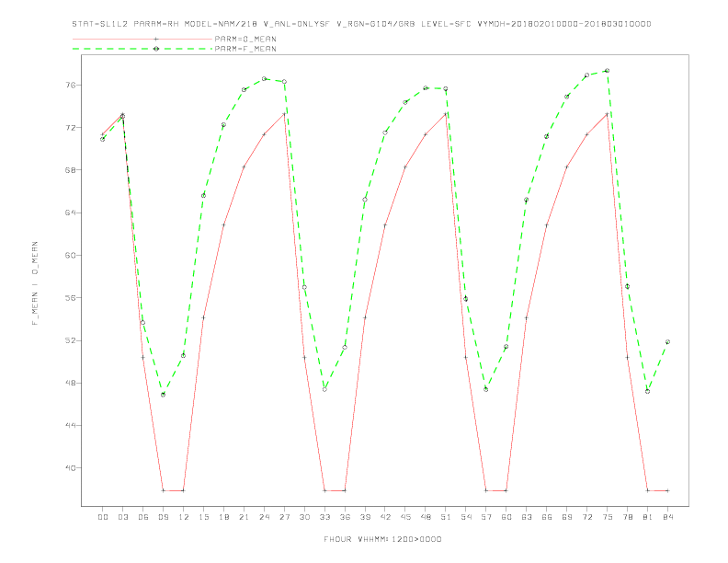Click the x-axis tick label 57
This screenshot has width=728, height=563.
coord(486,517)
